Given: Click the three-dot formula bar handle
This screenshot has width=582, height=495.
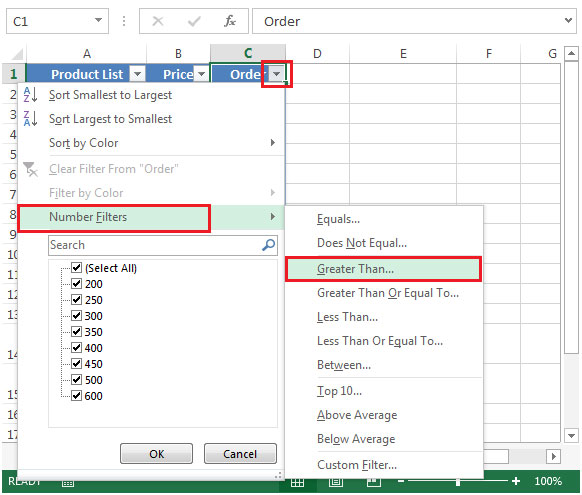Looking at the screenshot, I should click(x=124, y=21).
